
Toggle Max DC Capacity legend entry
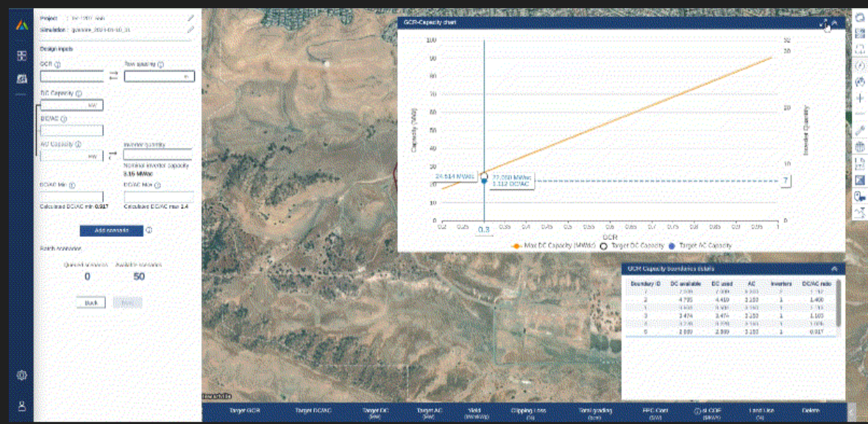coord(554,245)
